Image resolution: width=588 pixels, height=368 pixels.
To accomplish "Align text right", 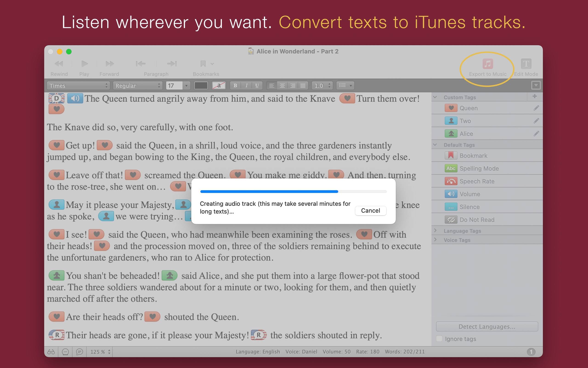I will click(x=293, y=85).
